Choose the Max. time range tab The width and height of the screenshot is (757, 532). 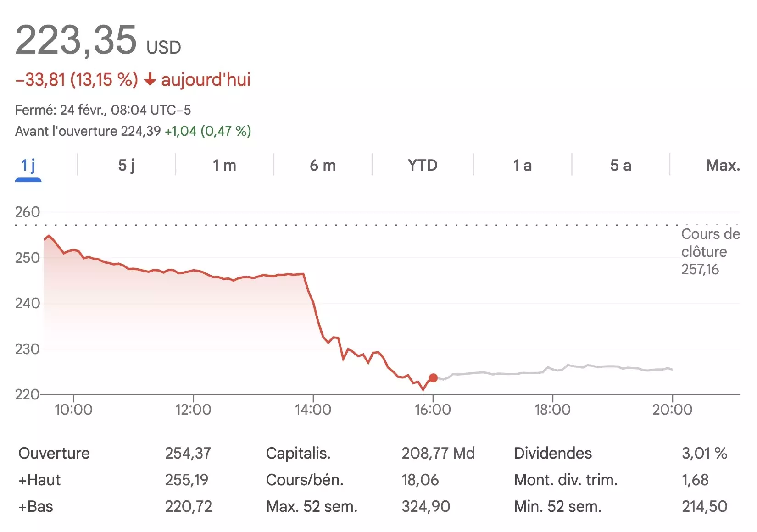(723, 165)
